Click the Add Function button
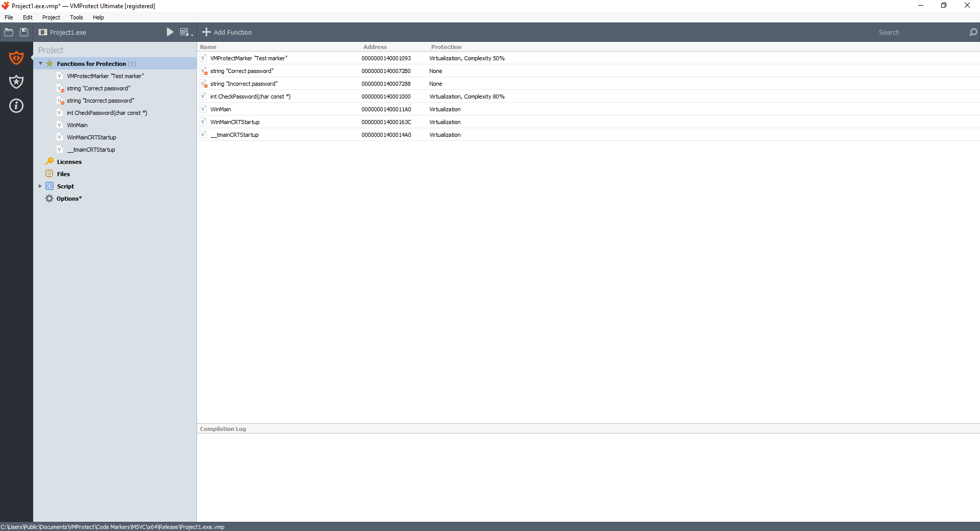Viewport: 980px width, 531px height. 227,32
